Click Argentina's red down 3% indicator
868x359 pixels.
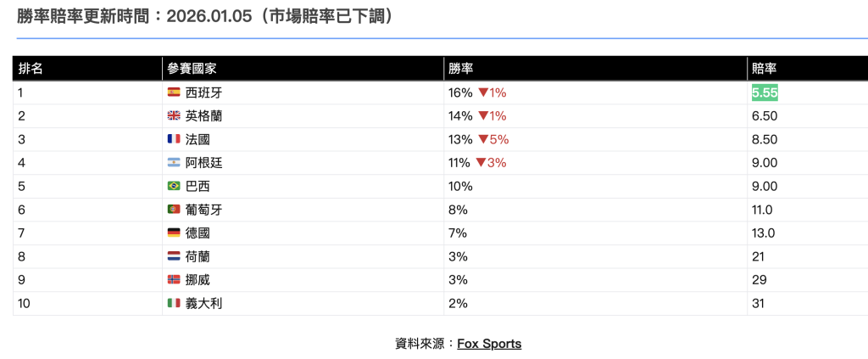[491, 163]
